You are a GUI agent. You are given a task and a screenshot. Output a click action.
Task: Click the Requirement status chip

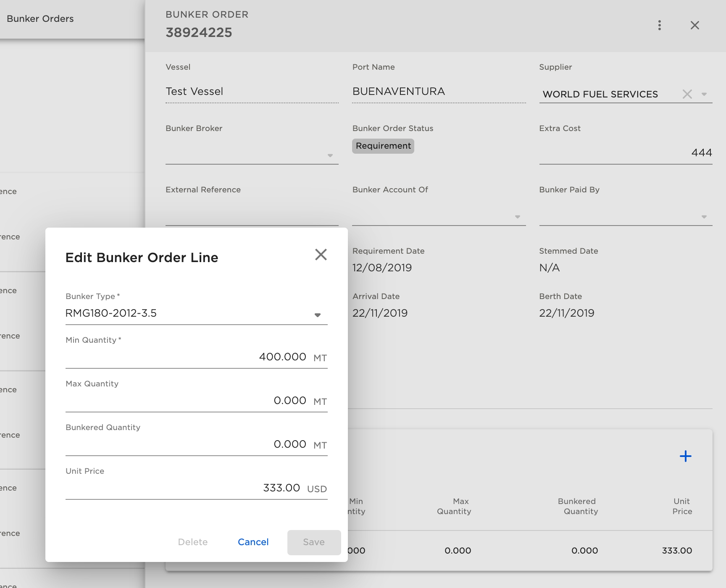[x=383, y=146]
